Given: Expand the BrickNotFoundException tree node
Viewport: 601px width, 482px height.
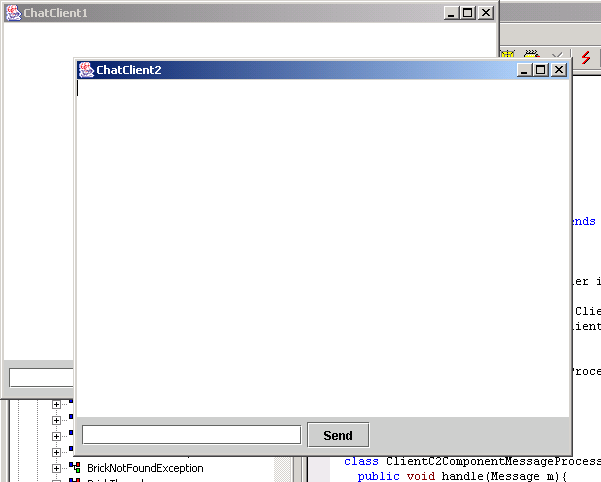Looking at the screenshot, I should coord(56,468).
